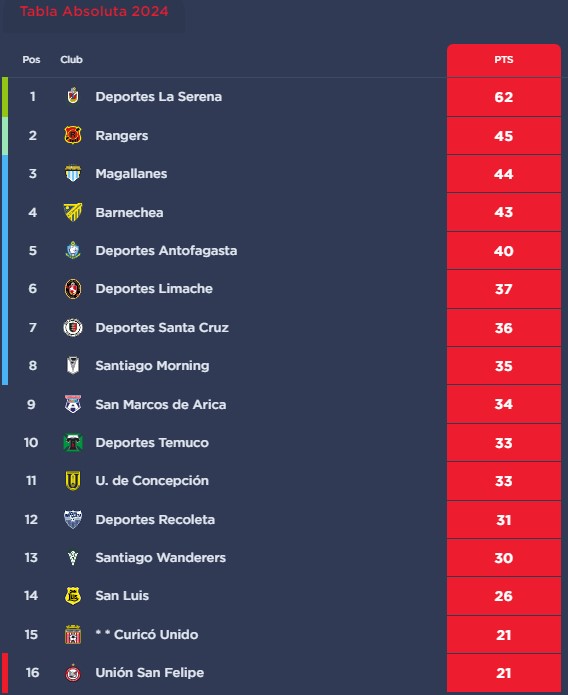Click the Club column header

pyautogui.click(x=71, y=60)
